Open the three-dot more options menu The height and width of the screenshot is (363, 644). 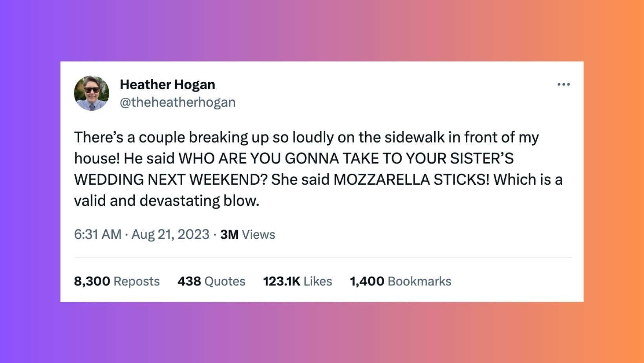[x=563, y=84]
